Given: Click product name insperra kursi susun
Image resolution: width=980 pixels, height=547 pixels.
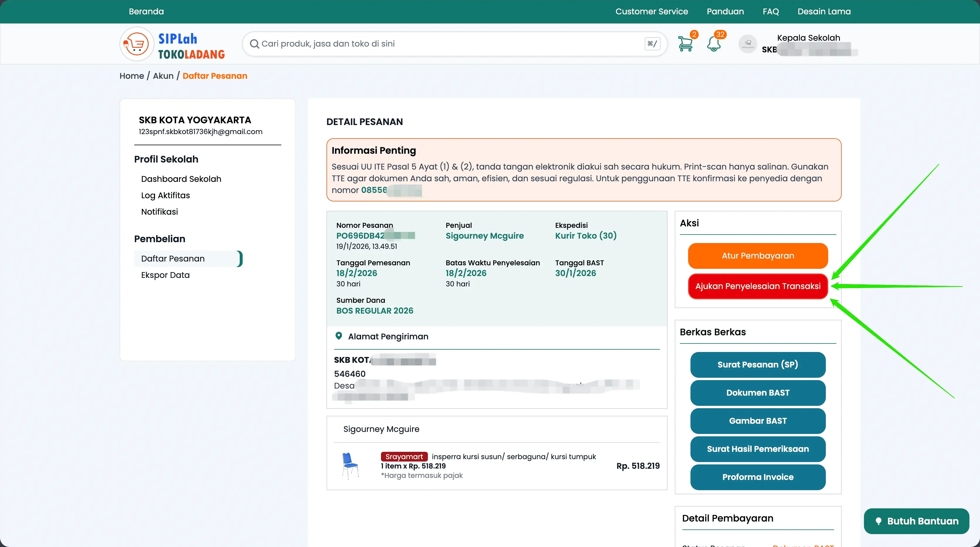Looking at the screenshot, I should click(x=514, y=457).
